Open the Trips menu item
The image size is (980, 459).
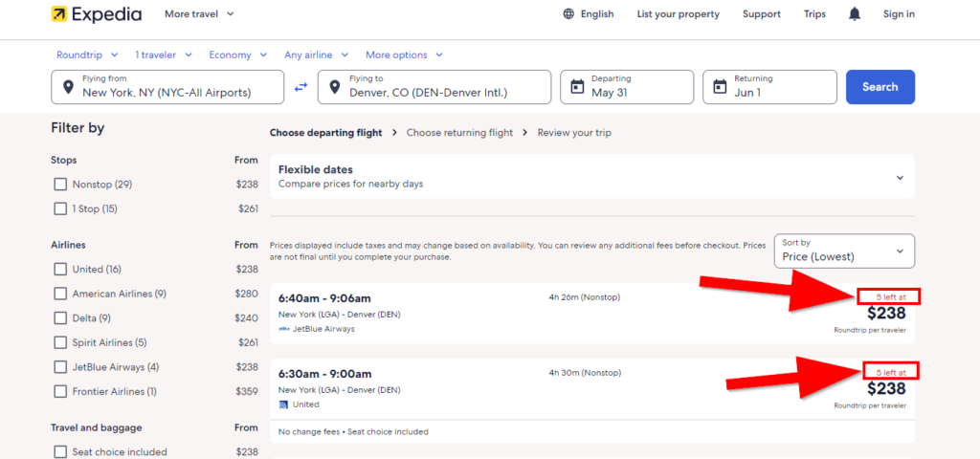tap(814, 14)
